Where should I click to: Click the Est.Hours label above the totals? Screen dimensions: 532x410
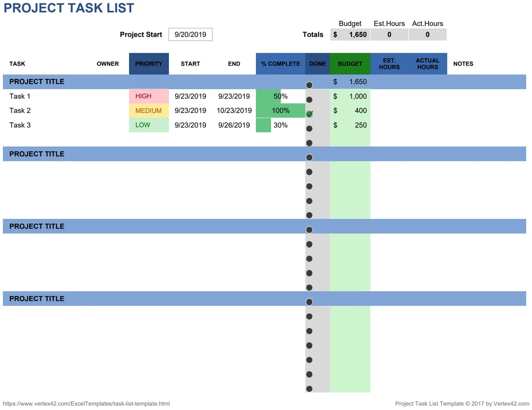[389, 24]
